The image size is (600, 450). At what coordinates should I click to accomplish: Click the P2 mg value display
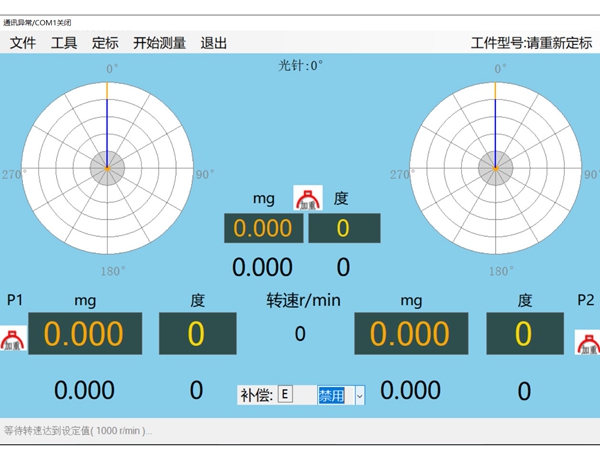[x=410, y=335]
